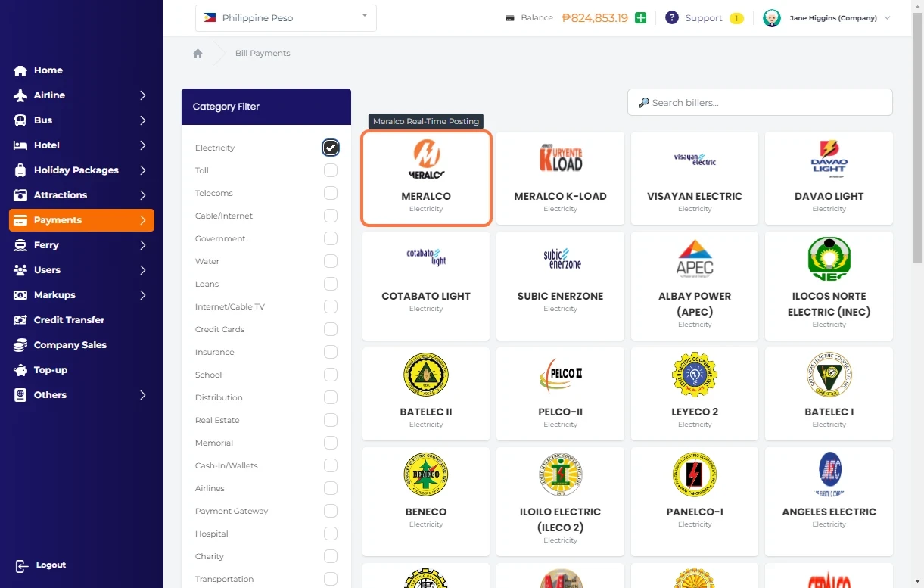The image size is (924, 588).
Task: Enable the Telecoms category checkbox
Action: (x=331, y=193)
